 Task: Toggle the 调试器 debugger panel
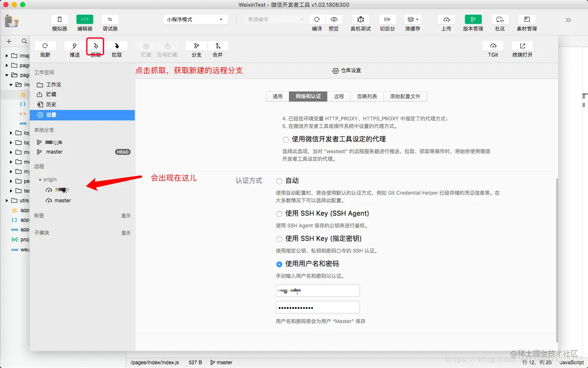point(110,19)
